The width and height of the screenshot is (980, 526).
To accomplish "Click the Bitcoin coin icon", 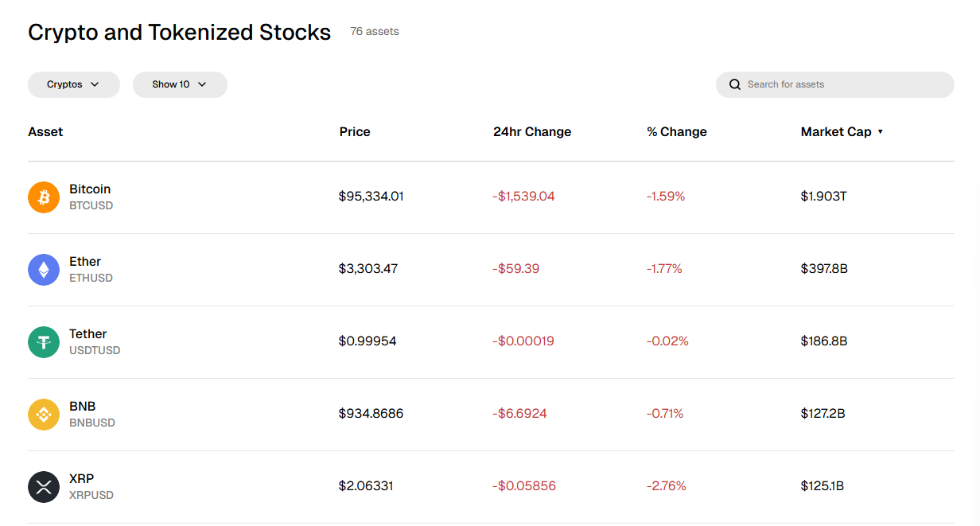I will [44, 197].
